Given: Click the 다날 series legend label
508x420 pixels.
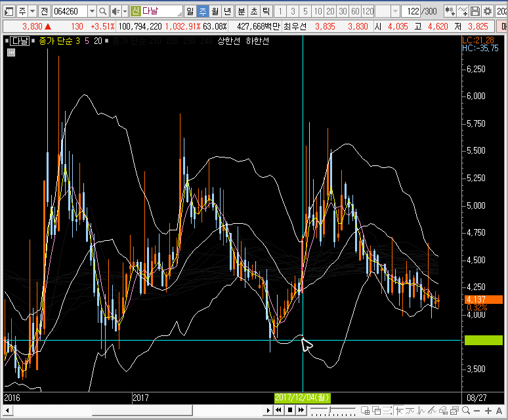Looking at the screenshot, I should tap(20, 41).
